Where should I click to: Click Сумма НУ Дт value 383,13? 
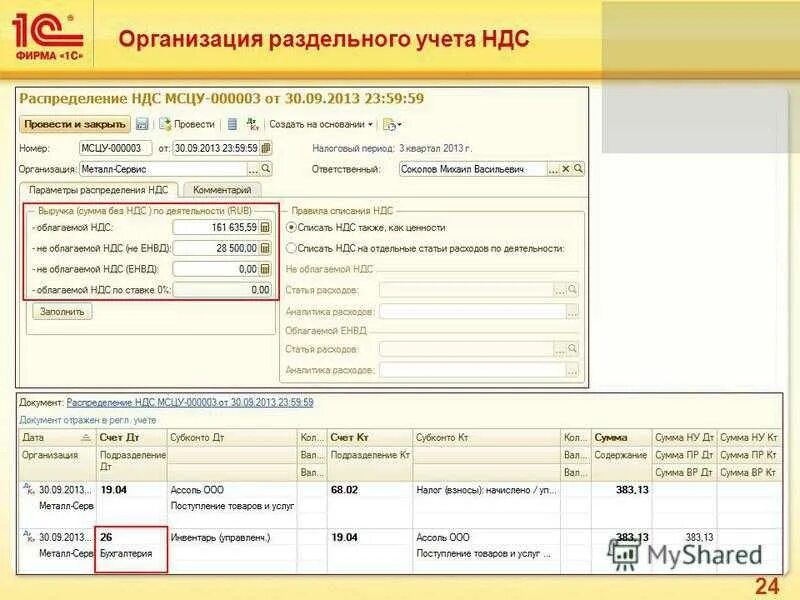point(699,537)
